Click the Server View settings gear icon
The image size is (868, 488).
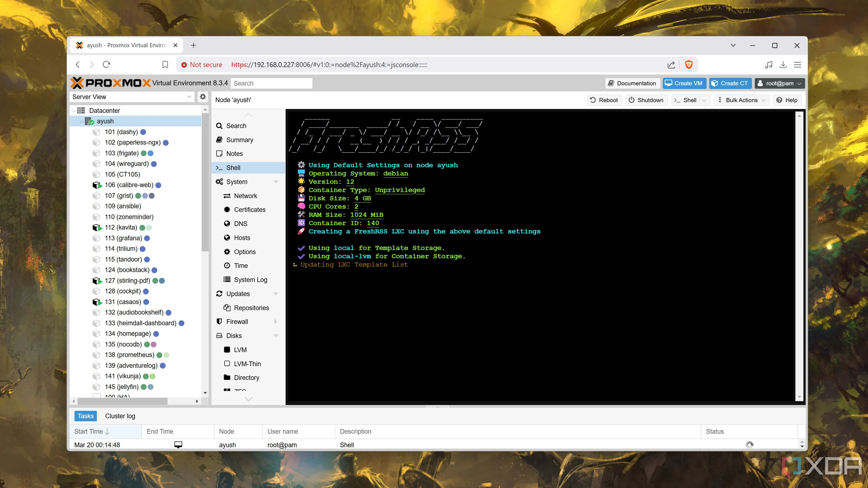203,97
